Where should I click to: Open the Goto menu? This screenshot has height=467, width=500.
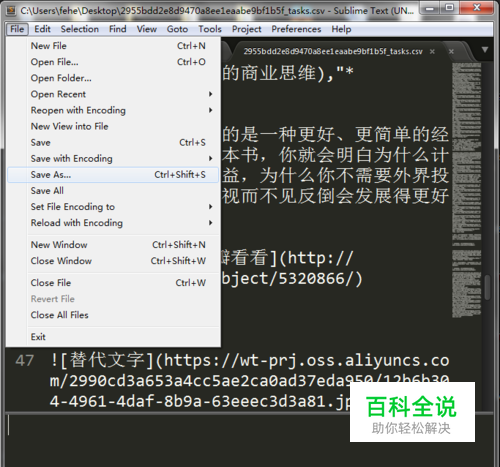coord(177,29)
